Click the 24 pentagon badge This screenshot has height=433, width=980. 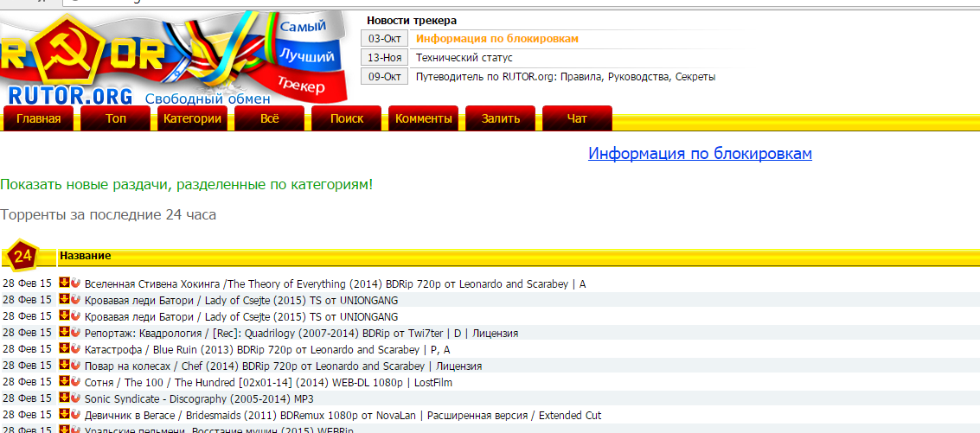coord(23,256)
